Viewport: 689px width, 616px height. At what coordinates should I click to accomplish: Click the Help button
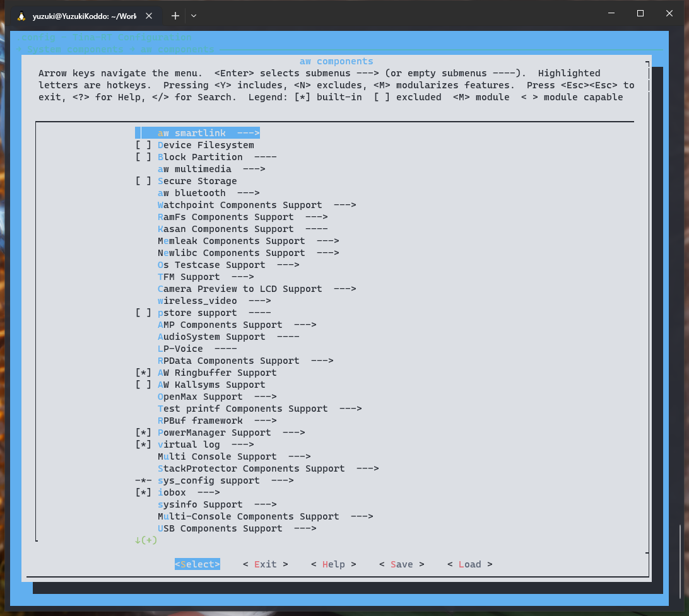[x=333, y=564]
